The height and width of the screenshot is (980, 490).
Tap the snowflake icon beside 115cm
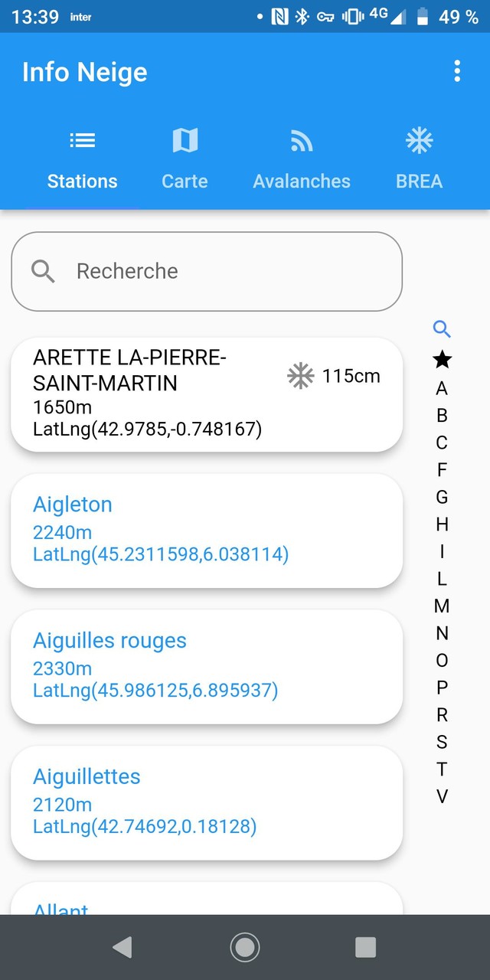[300, 376]
